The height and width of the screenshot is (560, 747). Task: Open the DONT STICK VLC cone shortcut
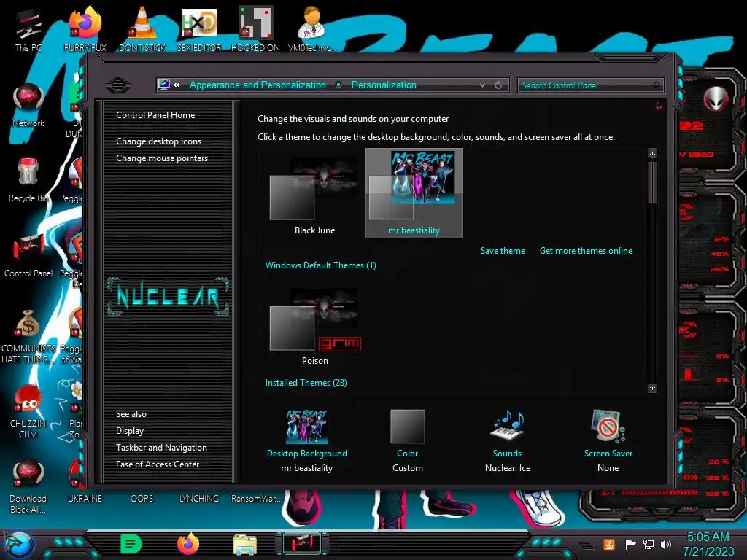click(x=142, y=29)
